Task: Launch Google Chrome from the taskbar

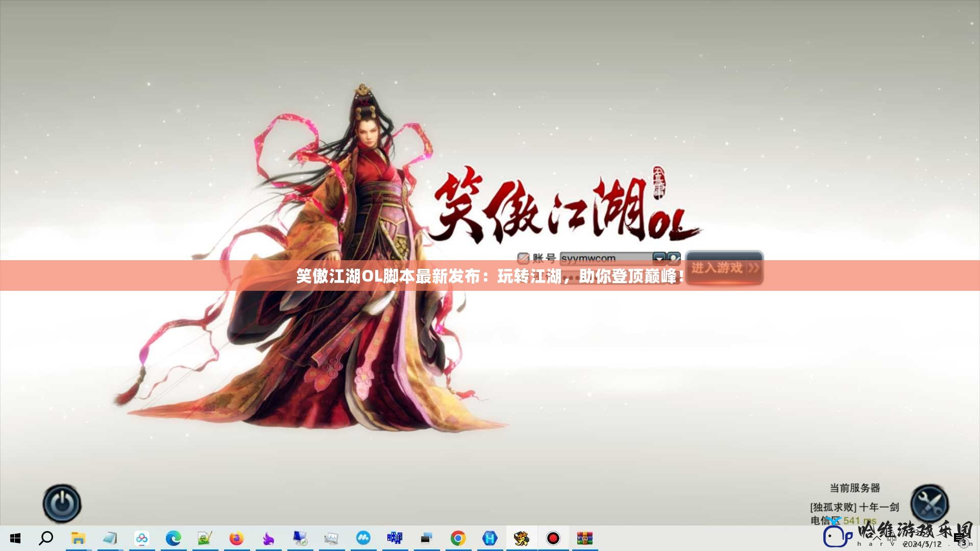Action: pos(458,538)
